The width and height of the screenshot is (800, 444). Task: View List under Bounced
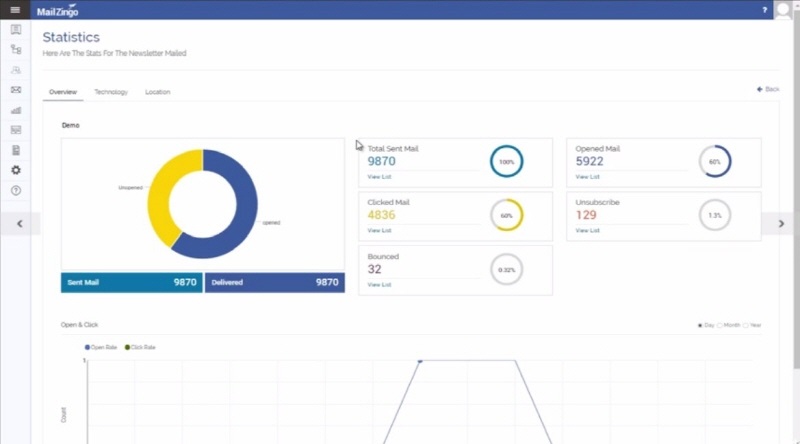tap(379, 285)
